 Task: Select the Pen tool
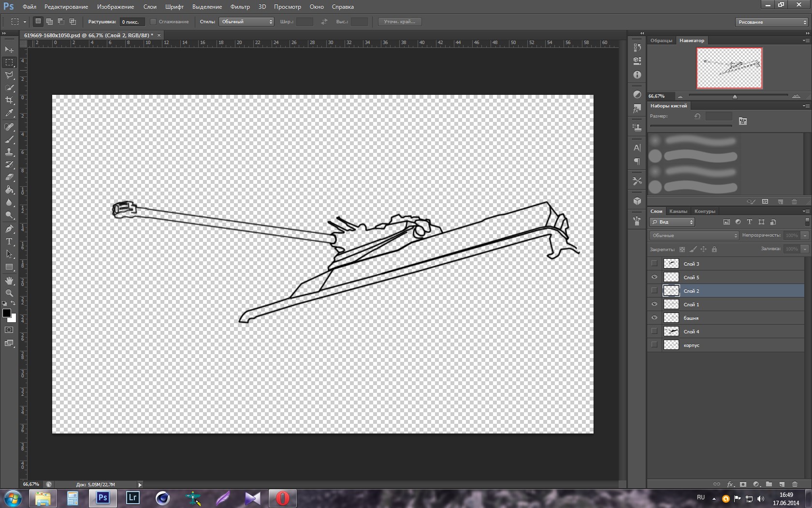click(9, 228)
